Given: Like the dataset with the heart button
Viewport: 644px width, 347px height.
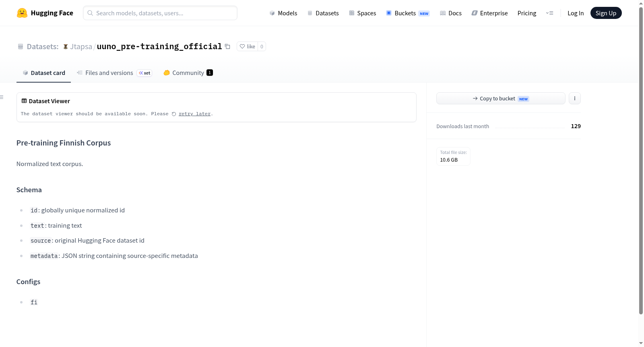Looking at the screenshot, I should [x=247, y=46].
